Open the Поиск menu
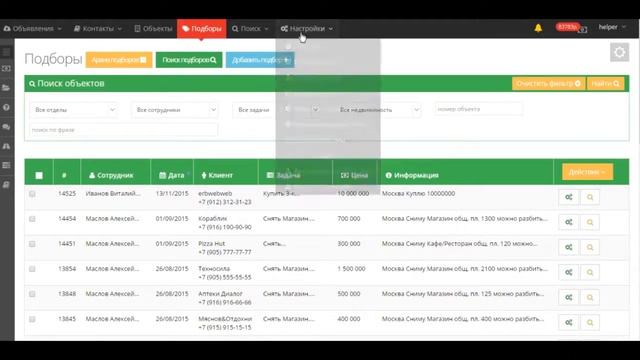The image size is (640, 360). pyautogui.click(x=251, y=29)
